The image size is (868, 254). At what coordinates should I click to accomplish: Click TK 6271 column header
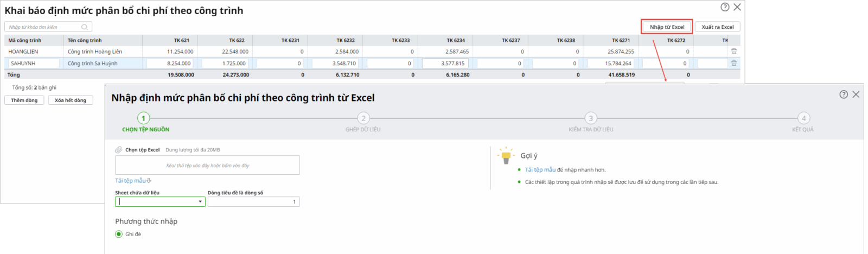[611, 40]
